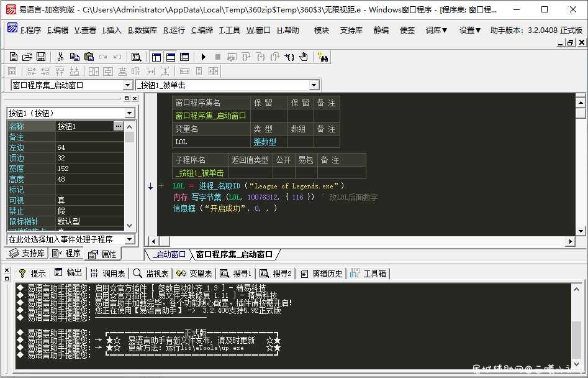The width and height of the screenshot is (588, 378).
Task: Open the 提示 hint tab
Action: [32, 274]
